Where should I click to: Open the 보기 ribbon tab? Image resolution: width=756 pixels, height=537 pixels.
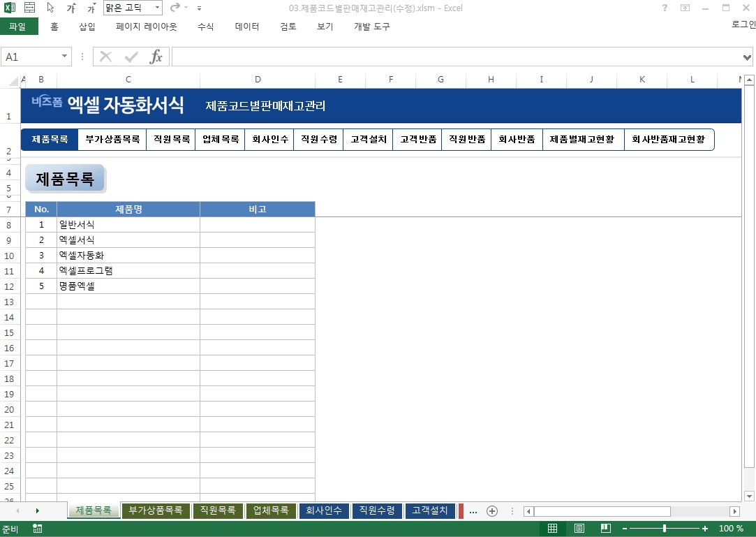click(x=325, y=27)
